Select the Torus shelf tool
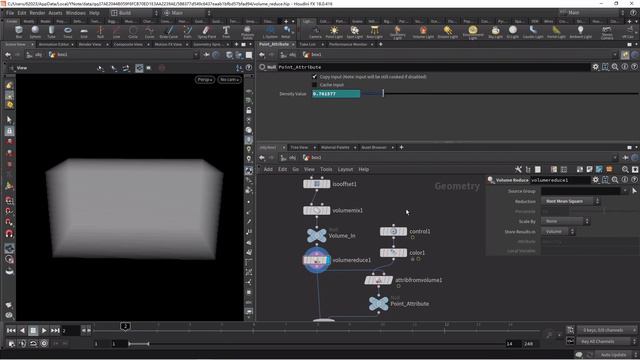The width and height of the screenshot is (640, 360). point(68,31)
